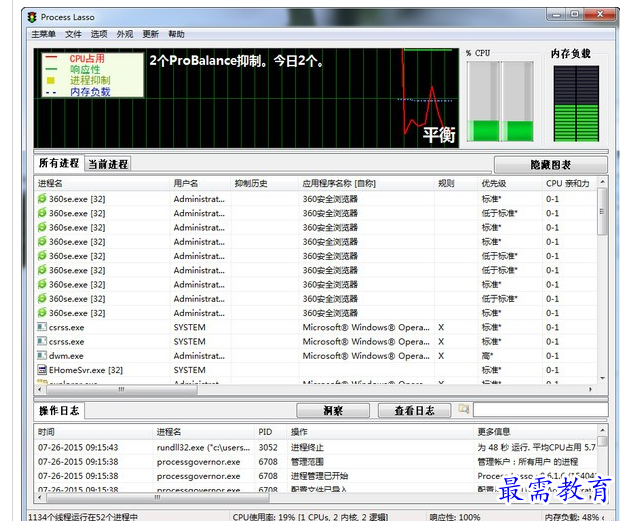Open the 外观 menu
The image size is (620, 521).
pyautogui.click(x=125, y=34)
